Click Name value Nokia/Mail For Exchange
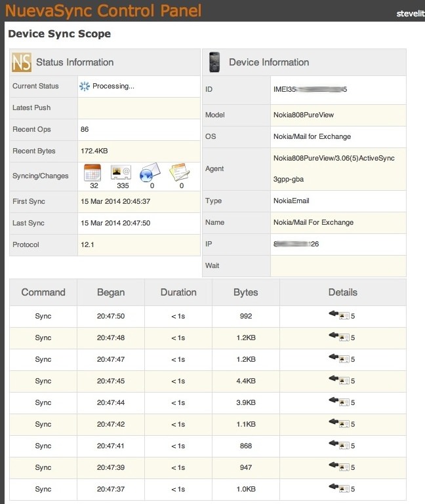425x504 pixels. (x=314, y=222)
